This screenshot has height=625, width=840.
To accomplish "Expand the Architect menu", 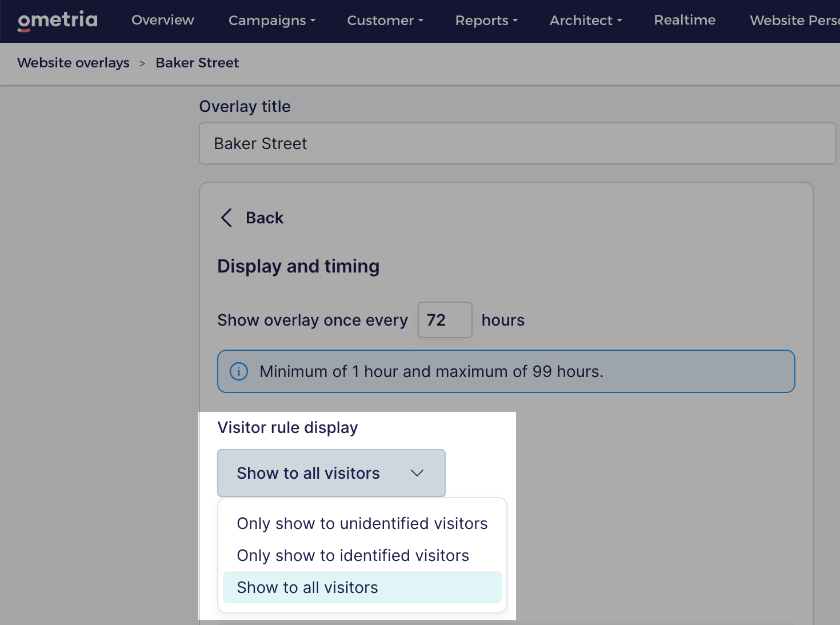I will click(586, 21).
